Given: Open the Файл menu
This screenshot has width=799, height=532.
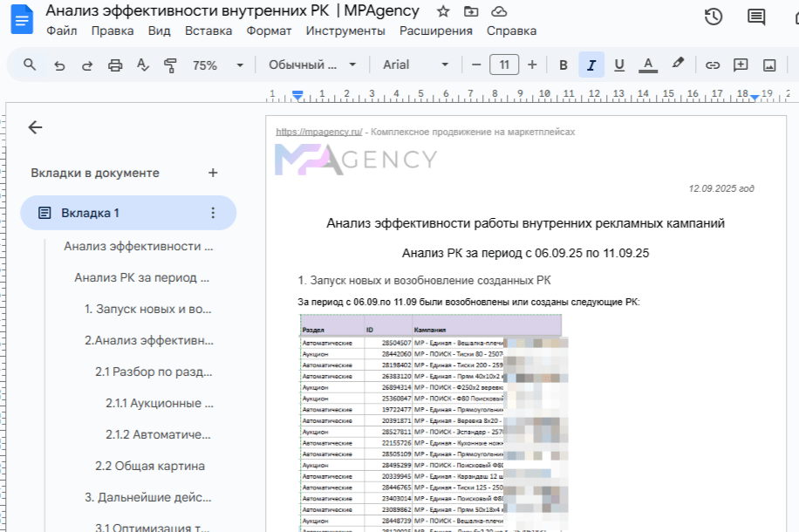Looking at the screenshot, I should pyautogui.click(x=62, y=31).
